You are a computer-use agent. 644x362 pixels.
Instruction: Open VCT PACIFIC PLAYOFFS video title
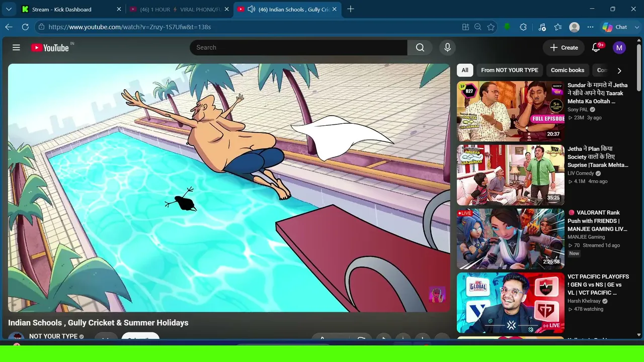(x=598, y=285)
